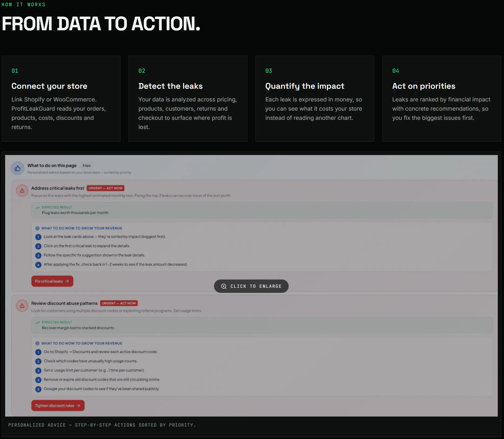Click the trend icon beside Recover margin Expected Result
The height and width of the screenshot is (439, 504).
(x=38, y=322)
